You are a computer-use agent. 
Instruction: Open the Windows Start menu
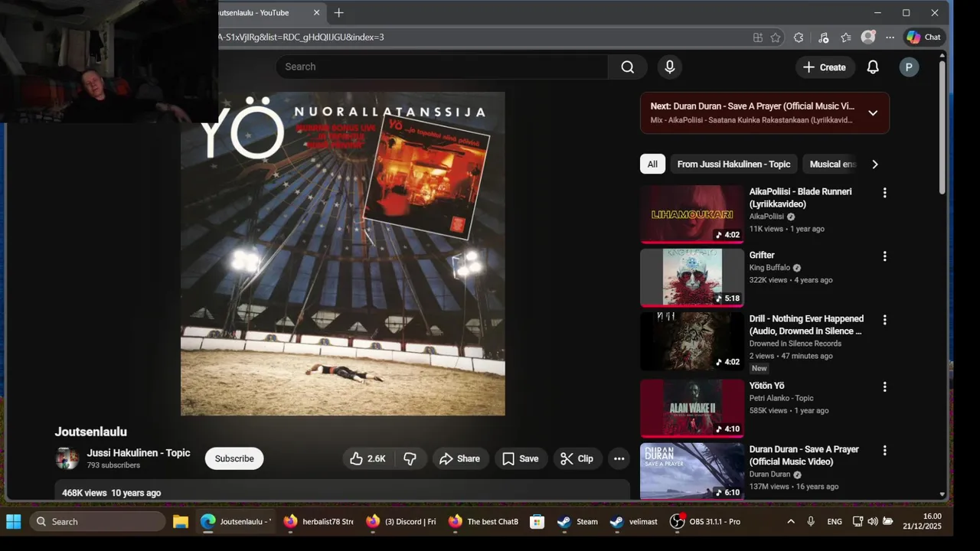point(14,522)
